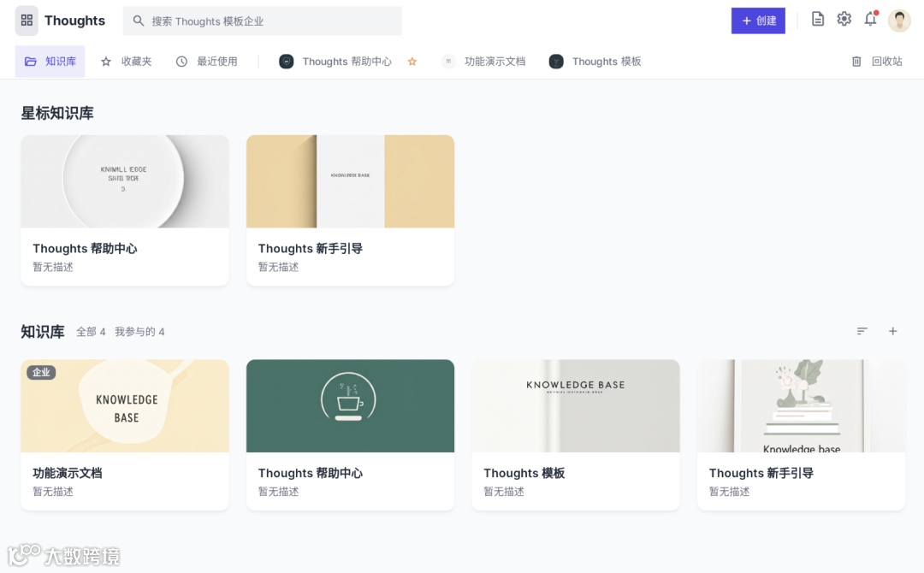Click the 功能演示文档 shortcut round icon
The width and height of the screenshot is (924, 573).
(x=448, y=62)
